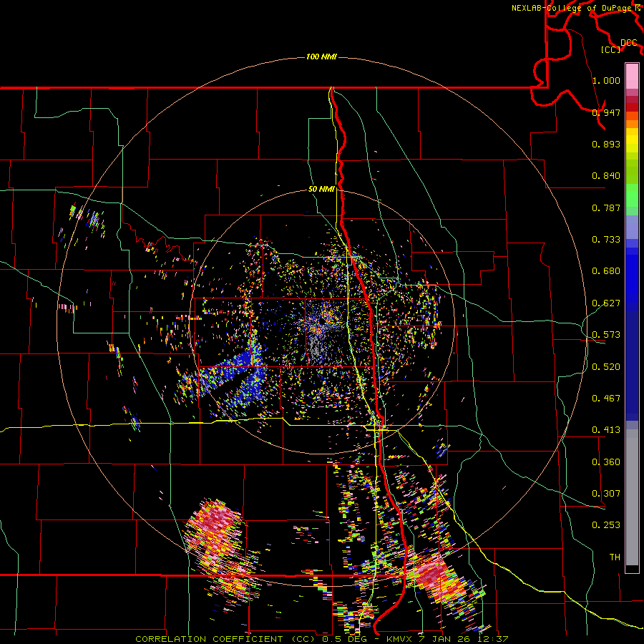Select the 0.573 scale value

click(x=606, y=334)
